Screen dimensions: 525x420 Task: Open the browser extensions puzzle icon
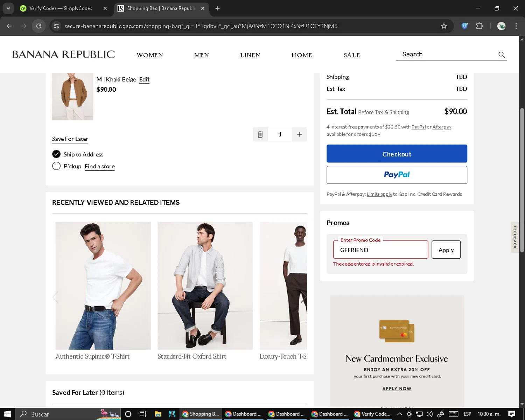(x=479, y=26)
